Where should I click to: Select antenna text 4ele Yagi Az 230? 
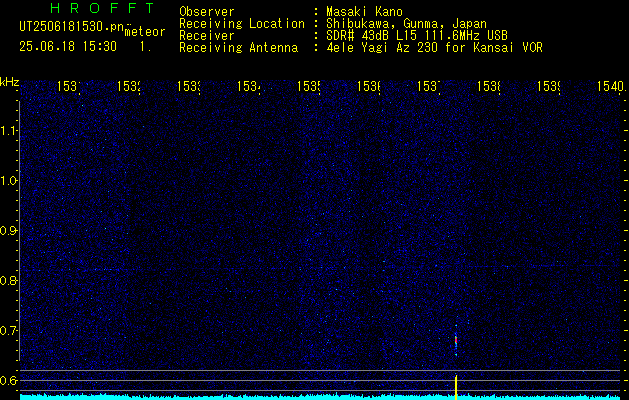(384, 48)
